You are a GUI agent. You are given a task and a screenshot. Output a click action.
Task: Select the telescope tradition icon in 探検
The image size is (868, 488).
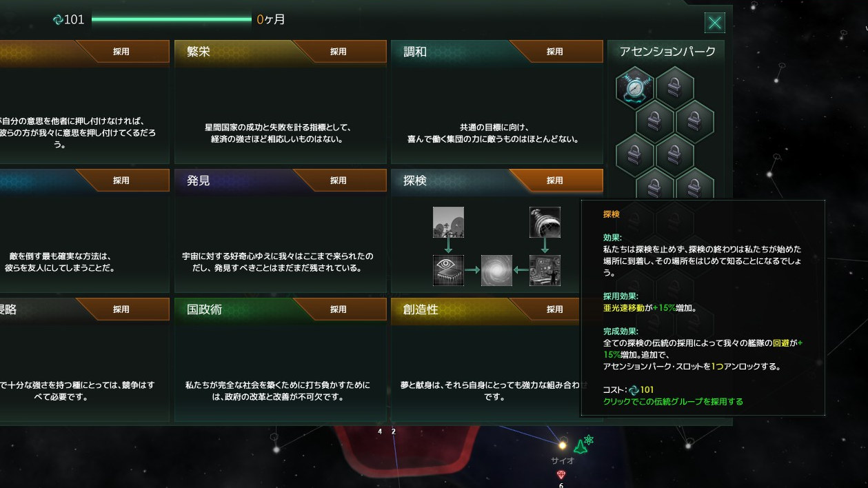(545, 222)
